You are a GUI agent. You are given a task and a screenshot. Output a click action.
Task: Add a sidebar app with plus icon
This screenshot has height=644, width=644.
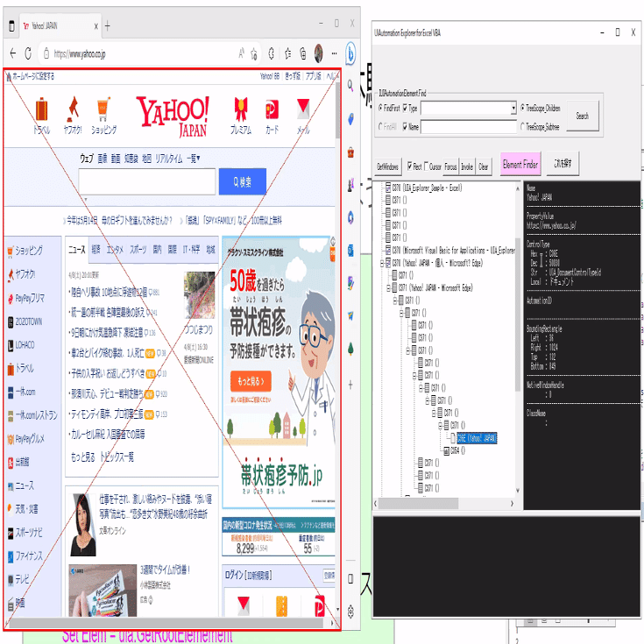(350, 385)
